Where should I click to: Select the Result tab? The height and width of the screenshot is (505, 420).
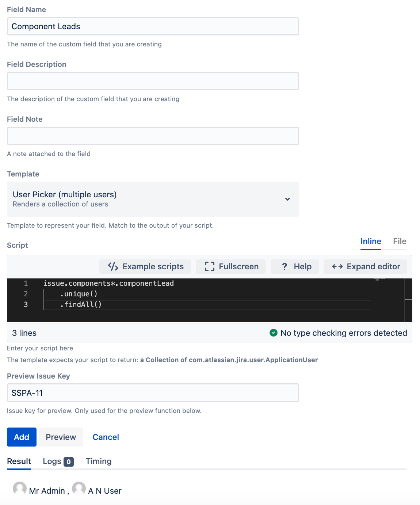(19, 461)
